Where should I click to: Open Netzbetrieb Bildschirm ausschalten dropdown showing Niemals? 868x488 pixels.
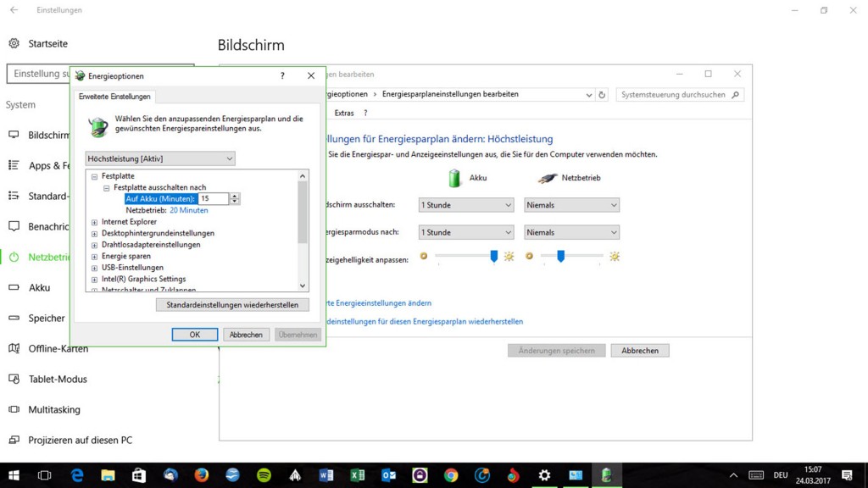coord(572,205)
